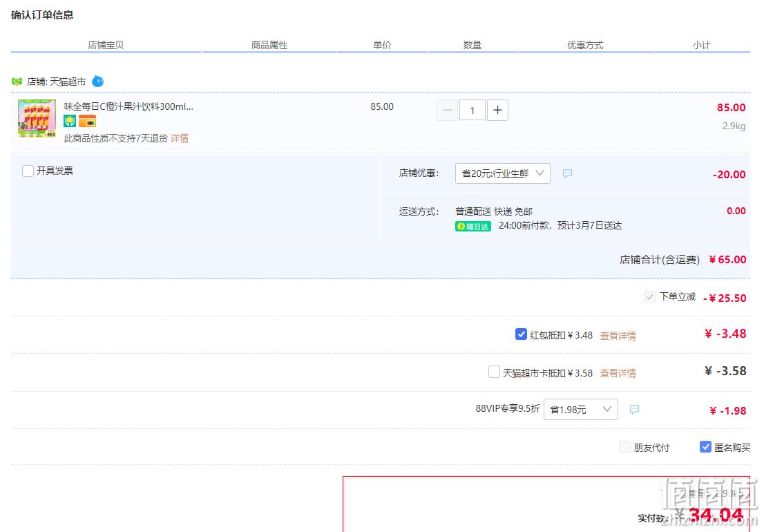Click the orange card icon under product title
The height and width of the screenshot is (532, 764).
click(87, 121)
